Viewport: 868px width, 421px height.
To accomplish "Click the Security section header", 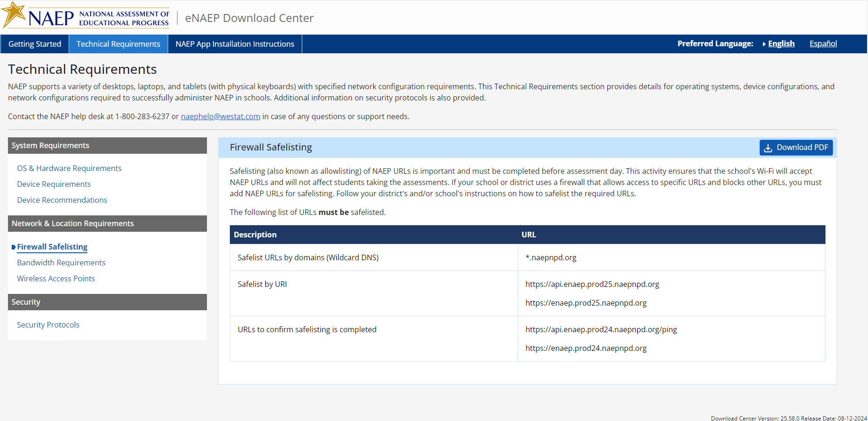I will pos(107,302).
